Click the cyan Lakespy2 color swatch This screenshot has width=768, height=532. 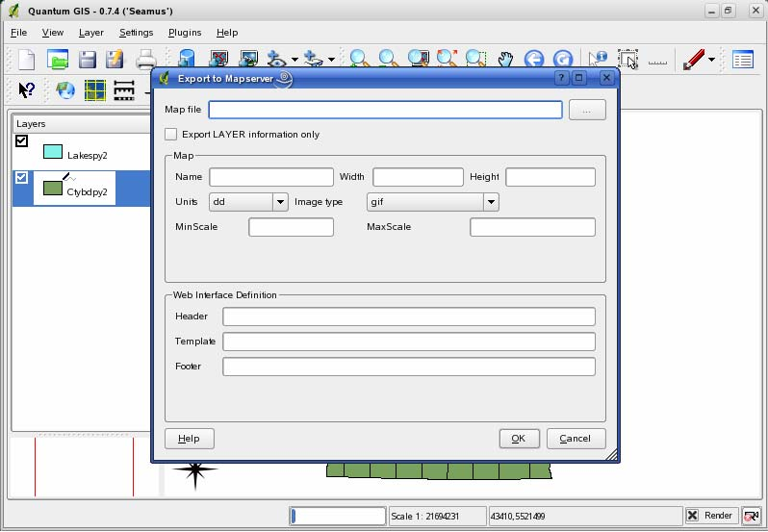[x=53, y=152]
